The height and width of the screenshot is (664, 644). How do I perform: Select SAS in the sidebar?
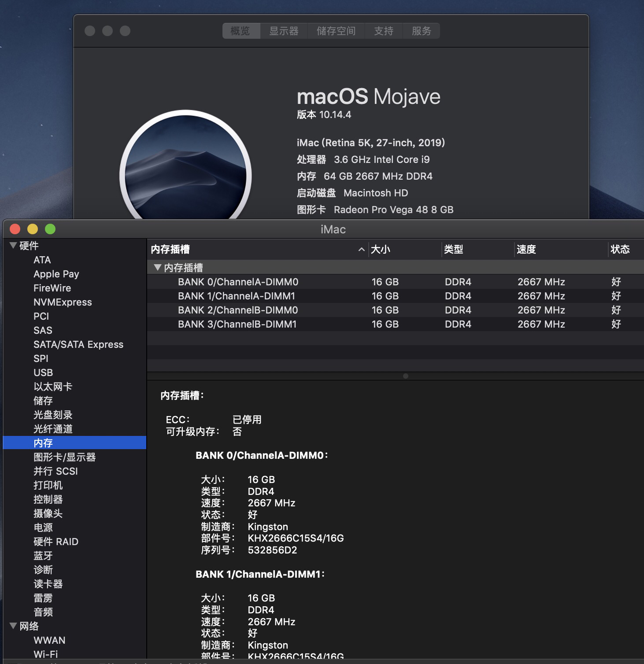point(43,330)
